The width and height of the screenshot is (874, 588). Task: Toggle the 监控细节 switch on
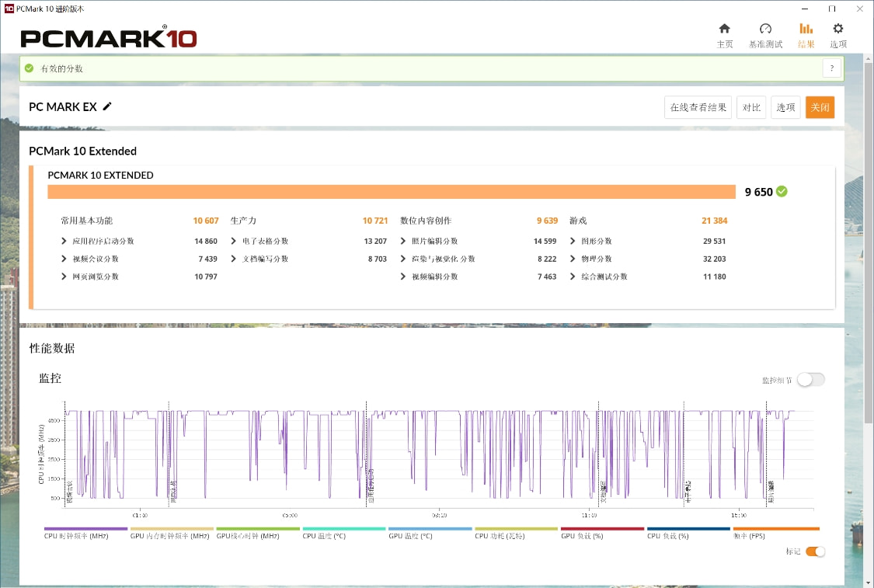810,380
